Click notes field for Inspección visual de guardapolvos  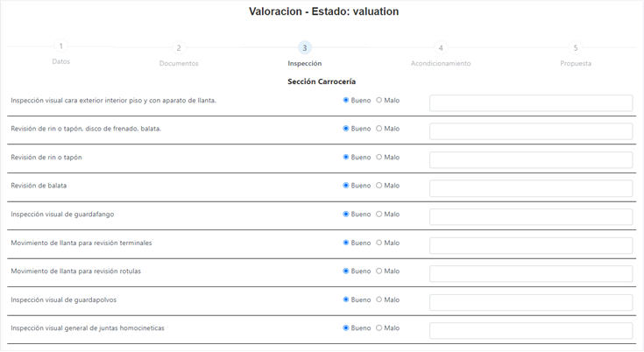click(531, 302)
